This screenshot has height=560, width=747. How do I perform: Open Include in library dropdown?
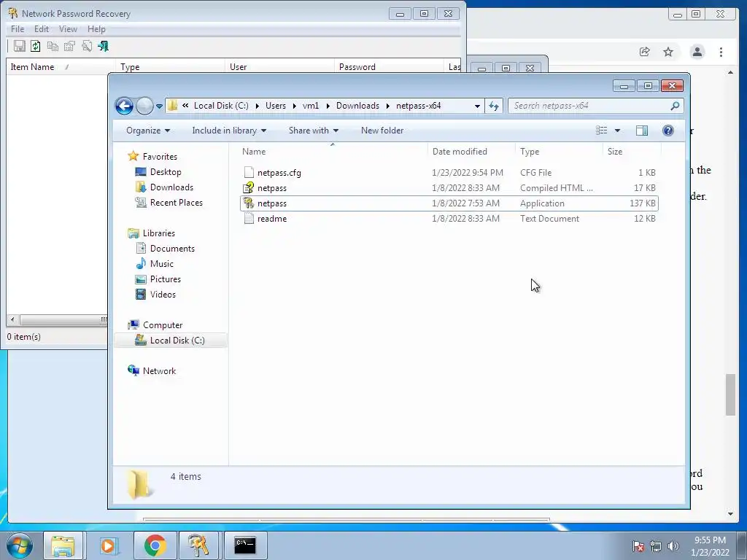(229, 131)
